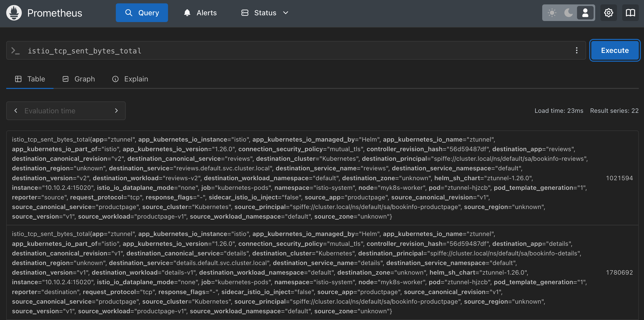Open documentation book icon

[x=630, y=13]
